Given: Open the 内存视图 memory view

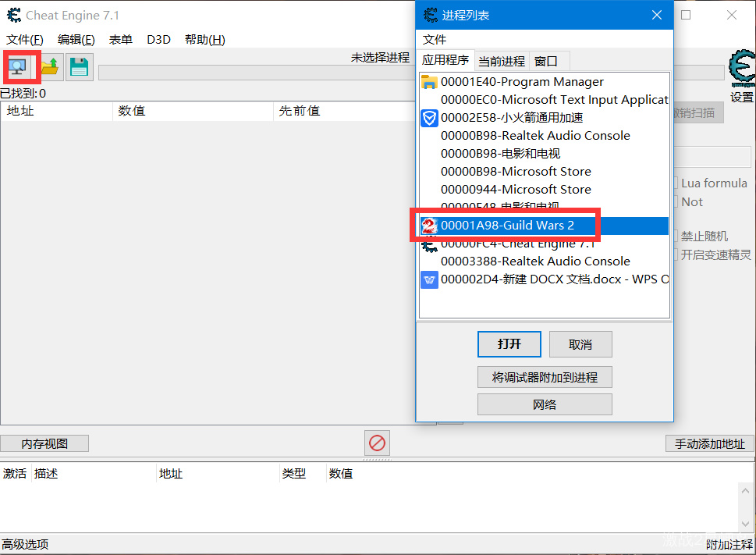Looking at the screenshot, I should 44,443.
